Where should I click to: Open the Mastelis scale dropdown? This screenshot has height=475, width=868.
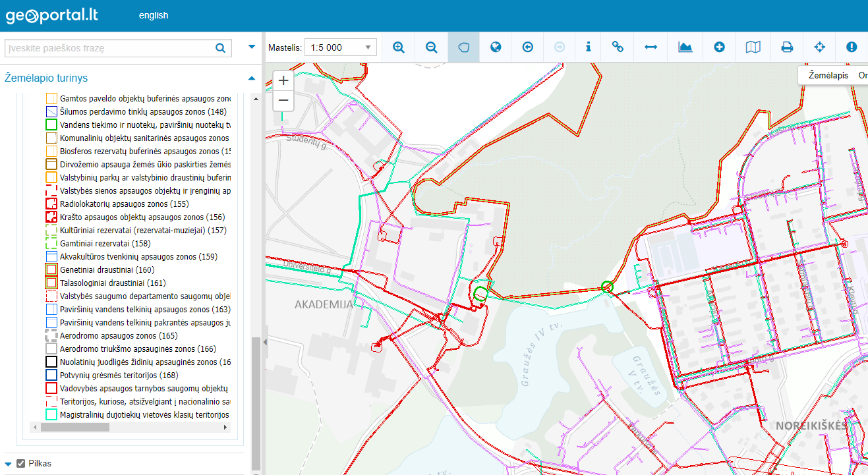coord(341,47)
